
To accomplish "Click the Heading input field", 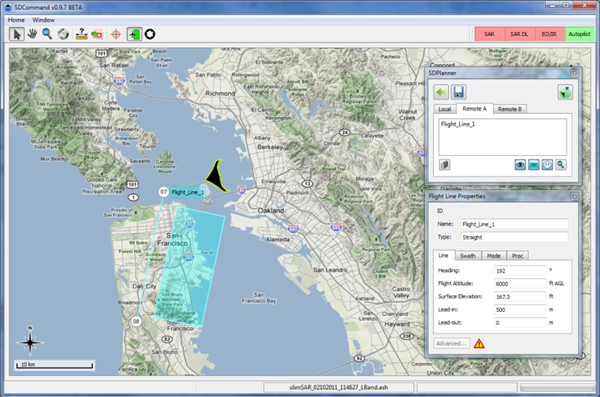I will 520,271.
